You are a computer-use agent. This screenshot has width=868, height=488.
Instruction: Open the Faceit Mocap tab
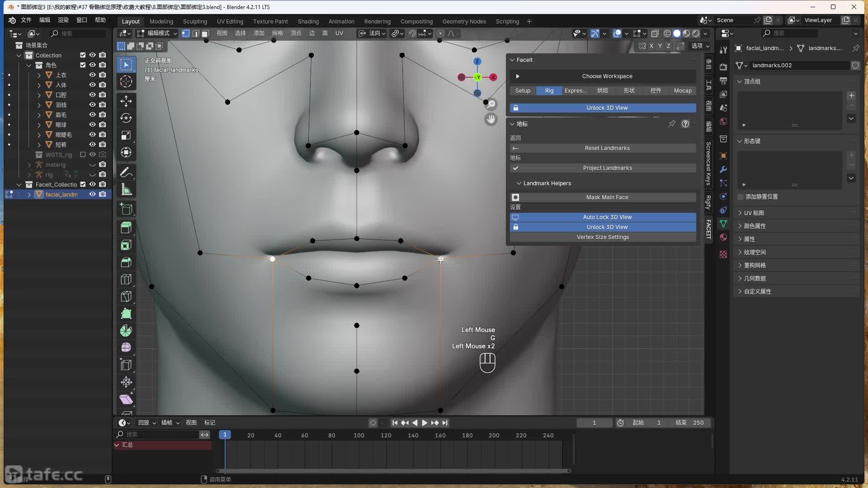[x=683, y=91]
